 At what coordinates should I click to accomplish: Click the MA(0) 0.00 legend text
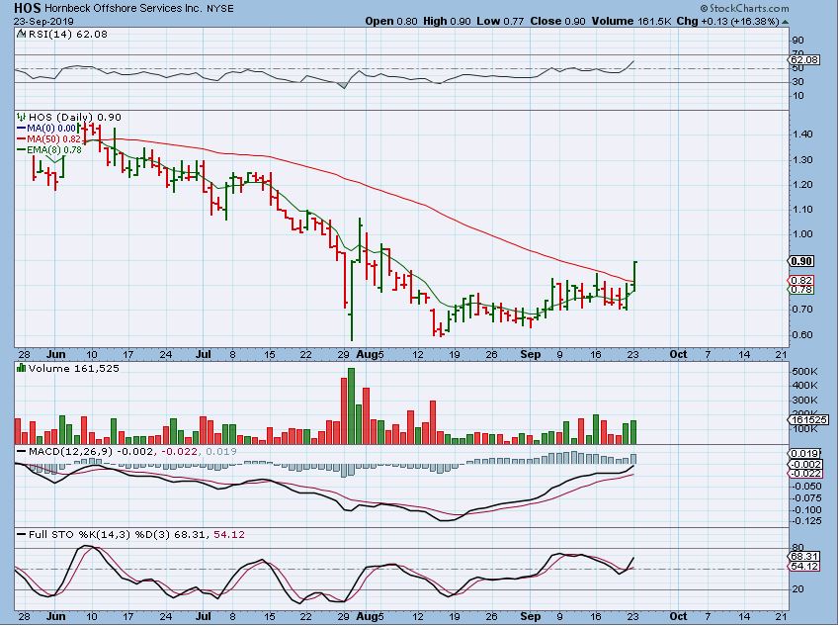click(51, 129)
